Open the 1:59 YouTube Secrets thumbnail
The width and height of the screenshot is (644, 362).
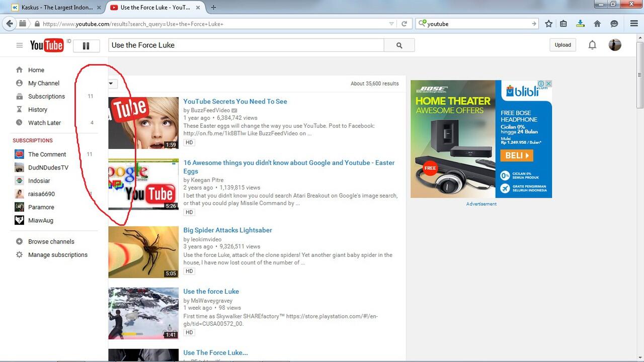(143, 123)
